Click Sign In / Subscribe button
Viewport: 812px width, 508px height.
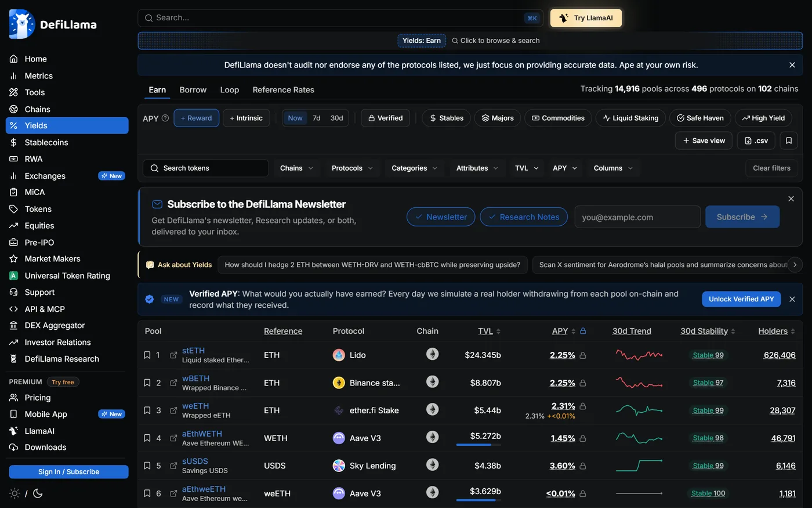click(68, 472)
